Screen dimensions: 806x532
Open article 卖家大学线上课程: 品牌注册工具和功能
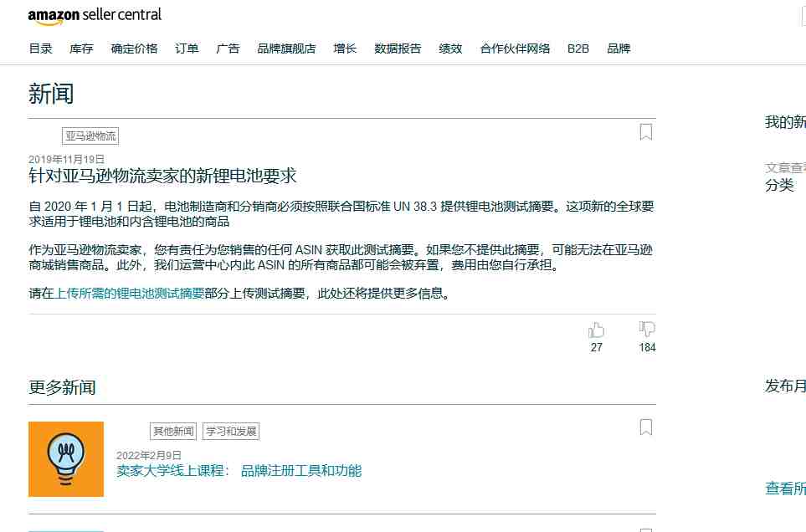click(x=239, y=471)
